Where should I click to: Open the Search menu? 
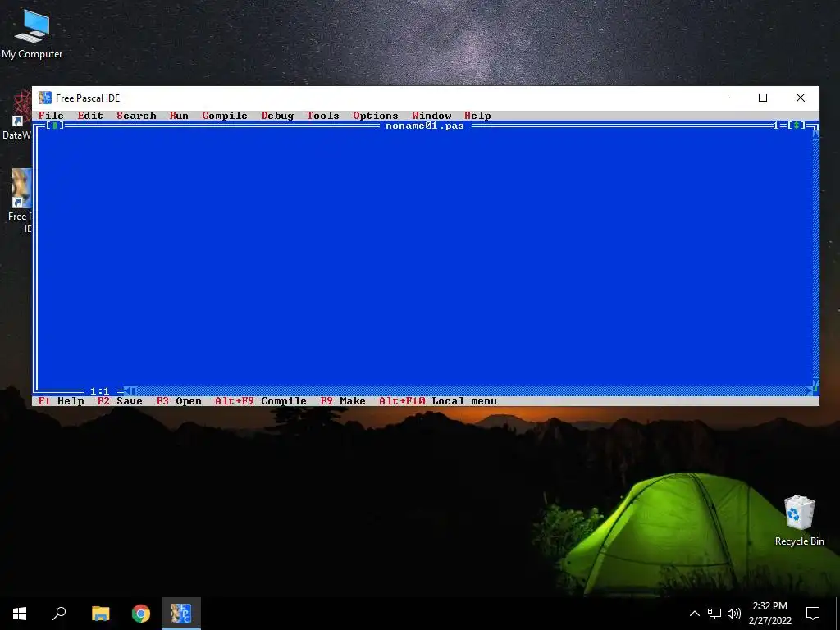[137, 115]
